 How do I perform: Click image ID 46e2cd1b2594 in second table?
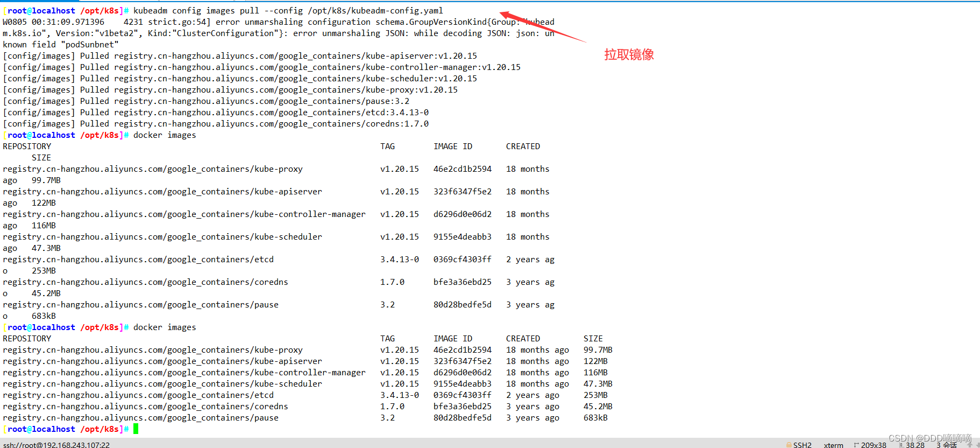[463, 349]
